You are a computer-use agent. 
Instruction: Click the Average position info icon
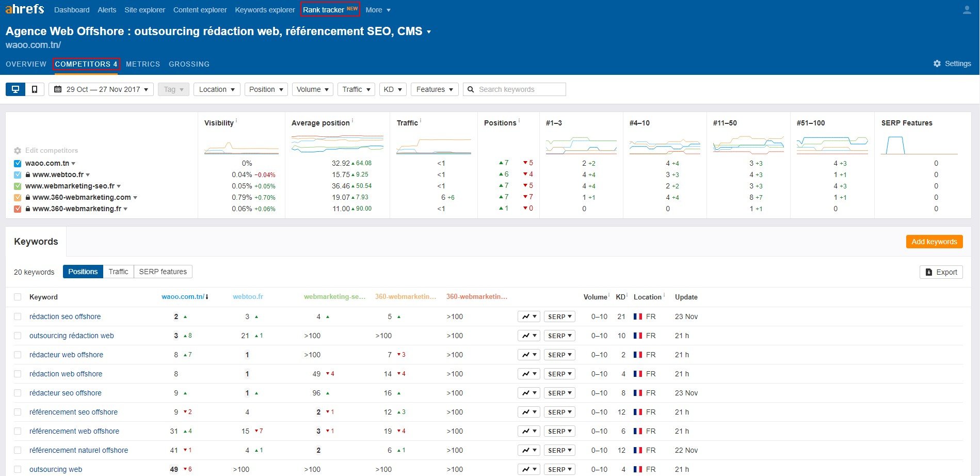pos(352,121)
